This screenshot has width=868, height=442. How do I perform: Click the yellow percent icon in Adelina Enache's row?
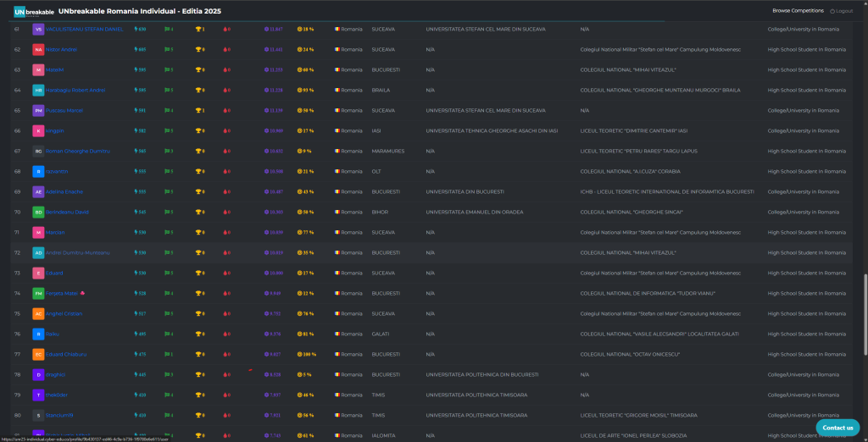tap(300, 191)
